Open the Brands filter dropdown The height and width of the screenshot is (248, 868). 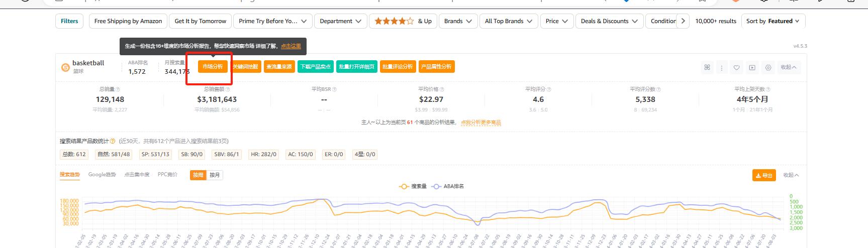click(x=458, y=21)
